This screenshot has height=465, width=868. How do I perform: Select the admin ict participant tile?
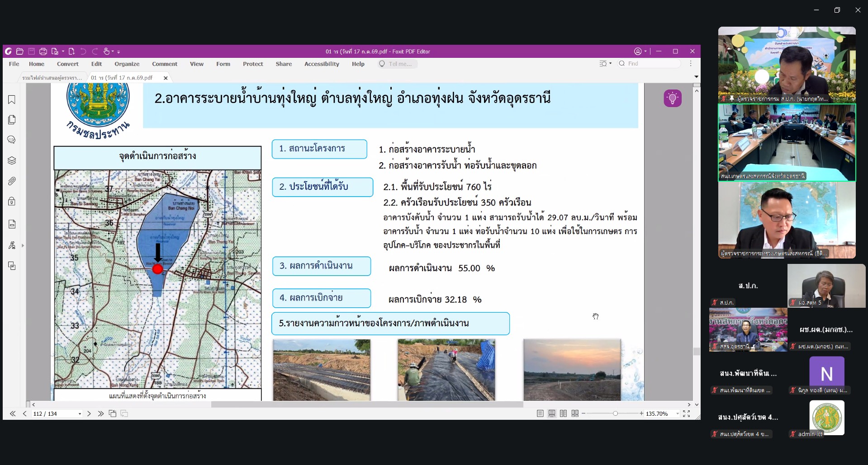pos(826,419)
